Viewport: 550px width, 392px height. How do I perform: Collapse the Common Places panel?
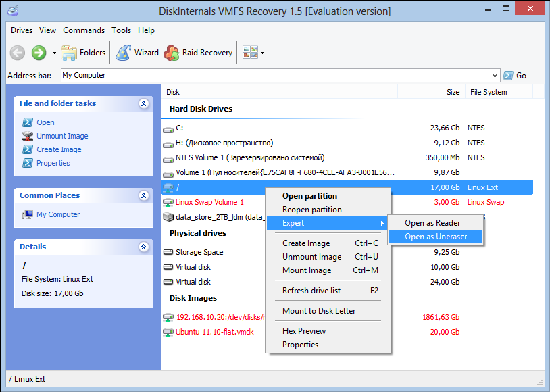pos(143,195)
